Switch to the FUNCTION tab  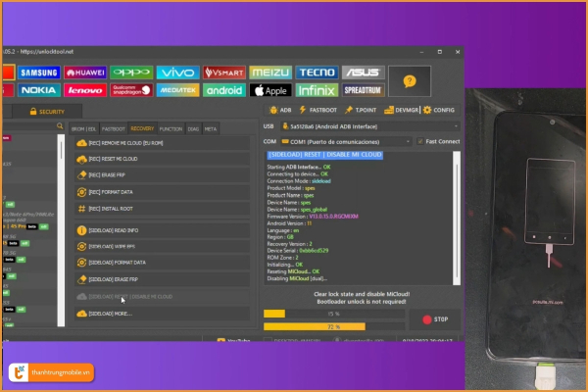click(x=171, y=128)
